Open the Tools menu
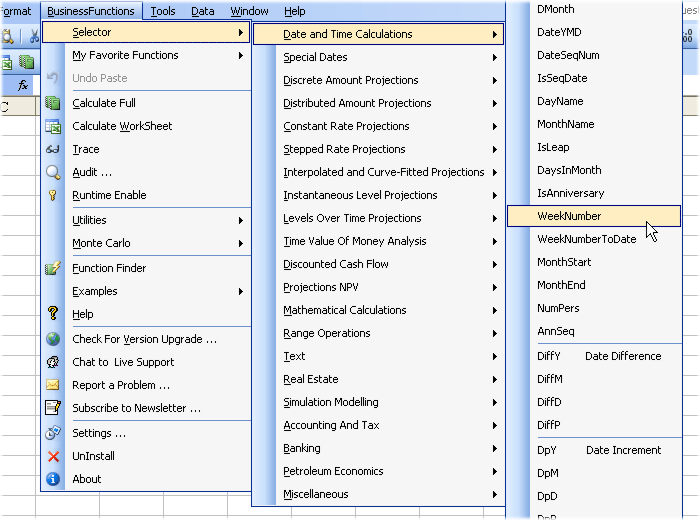Image resolution: width=700 pixels, height=520 pixels. (x=162, y=11)
